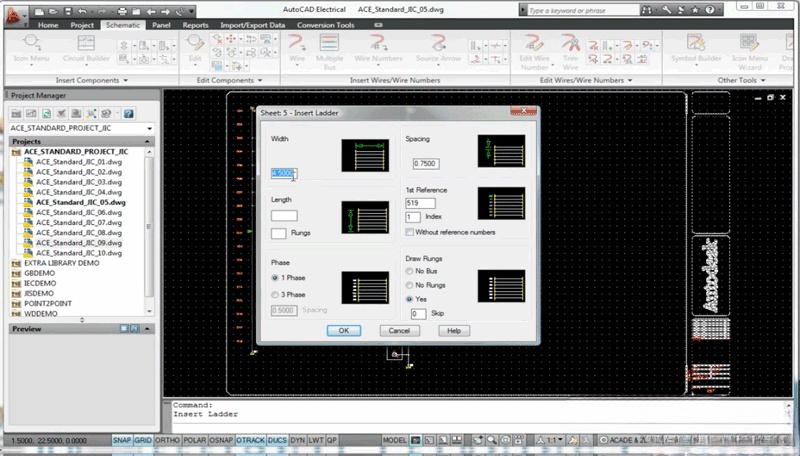This screenshot has width=800, height=456.
Task: Switch to the Reports ribbon tab
Action: 195,25
